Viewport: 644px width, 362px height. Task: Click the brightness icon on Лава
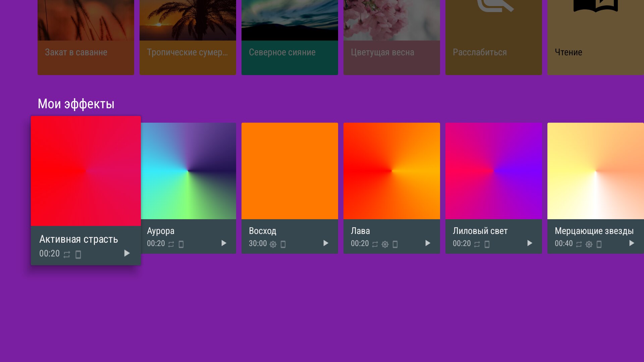coord(385,244)
